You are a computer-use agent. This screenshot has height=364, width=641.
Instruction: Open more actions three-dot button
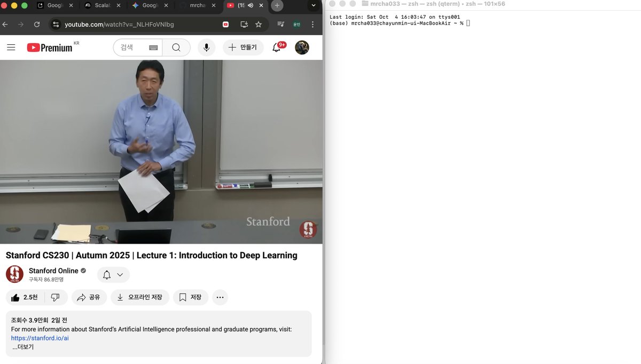coord(220,297)
